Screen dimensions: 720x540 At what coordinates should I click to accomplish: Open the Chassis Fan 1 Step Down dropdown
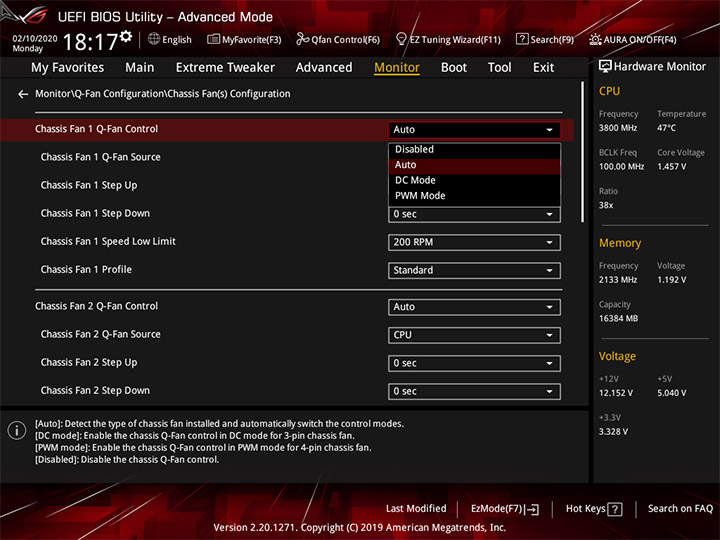[x=474, y=214]
